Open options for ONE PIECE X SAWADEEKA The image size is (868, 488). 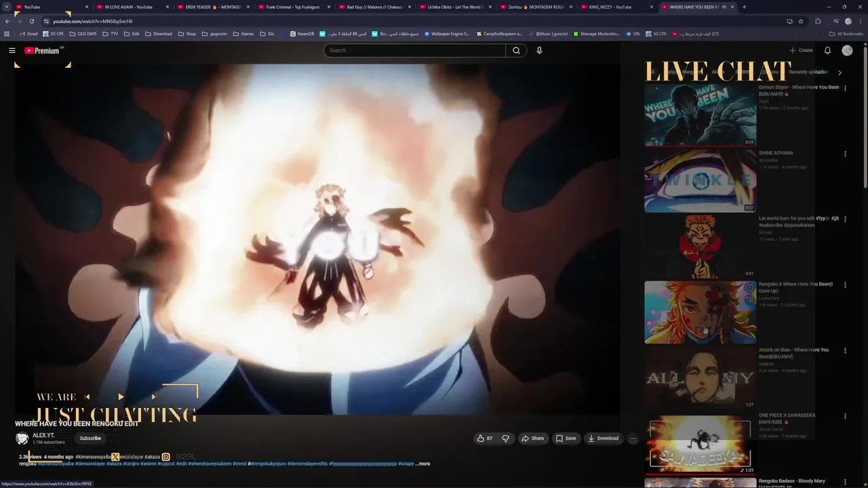845,416
